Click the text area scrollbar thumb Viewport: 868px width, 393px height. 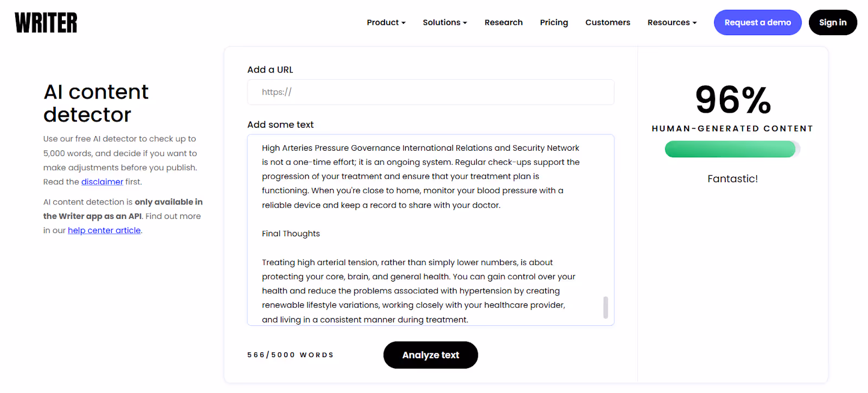point(605,308)
